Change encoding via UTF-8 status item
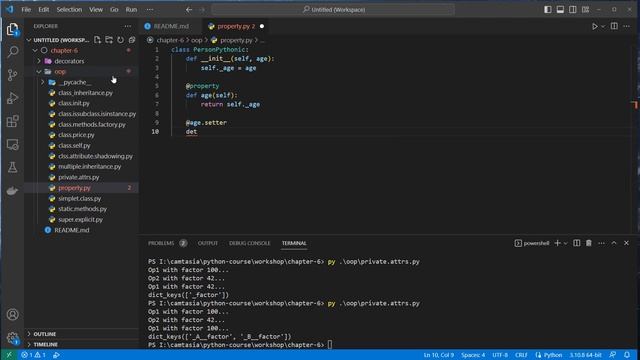Screen dimensions: 640x360 [x=500, y=355]
